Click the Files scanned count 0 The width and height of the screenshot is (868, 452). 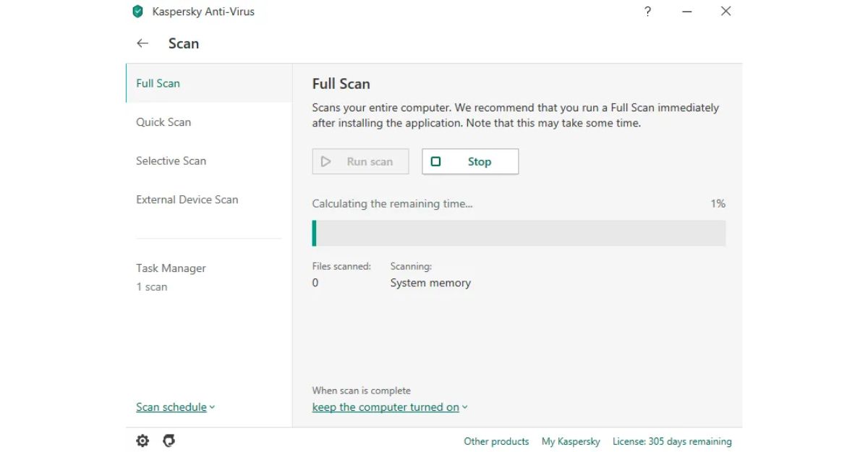point(315,283)
